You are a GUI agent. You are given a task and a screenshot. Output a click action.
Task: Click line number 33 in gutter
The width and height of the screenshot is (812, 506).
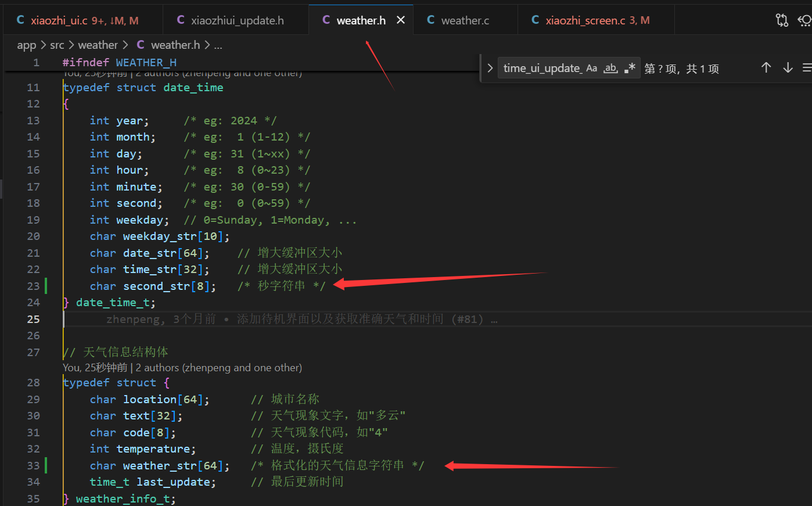click(x=33, y=465)
